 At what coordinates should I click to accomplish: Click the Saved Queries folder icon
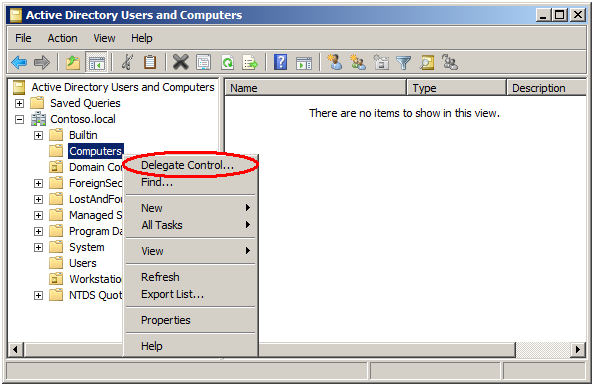[37, 103]
